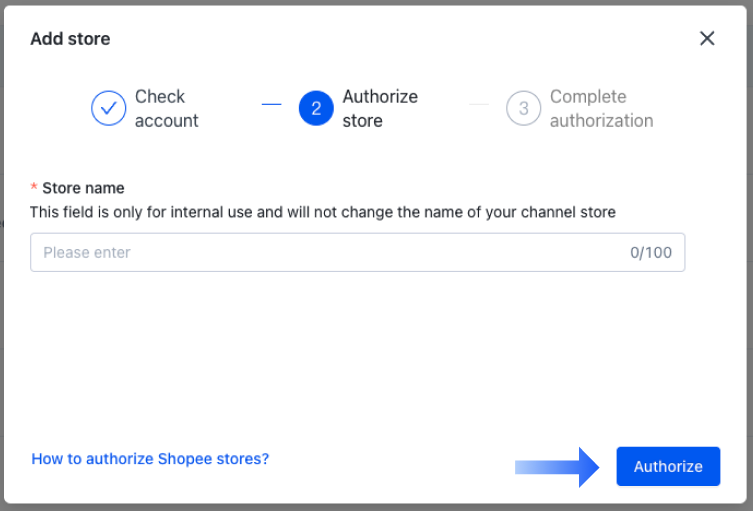Click the Check account checkmark icon
Image resolution: width=753 pixels, height=511 pixels.
108,108
